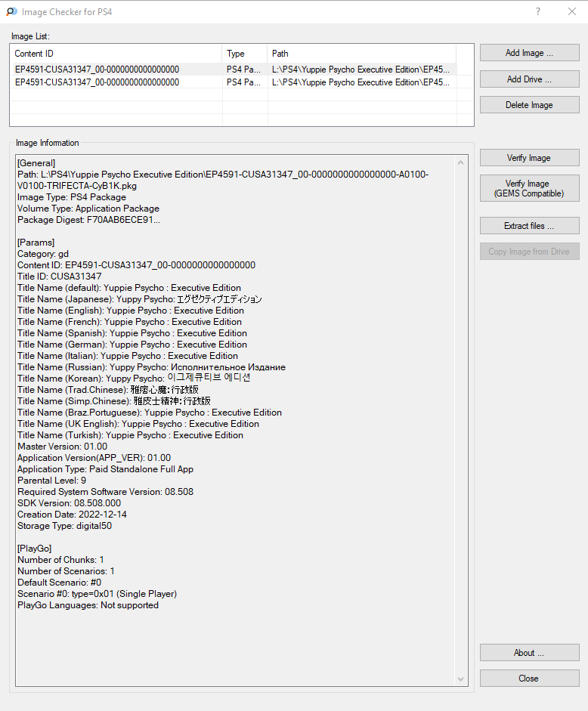588x711 pixels.
Task: Click the SDK Version: 08.508.000 line
Action: 69,503
